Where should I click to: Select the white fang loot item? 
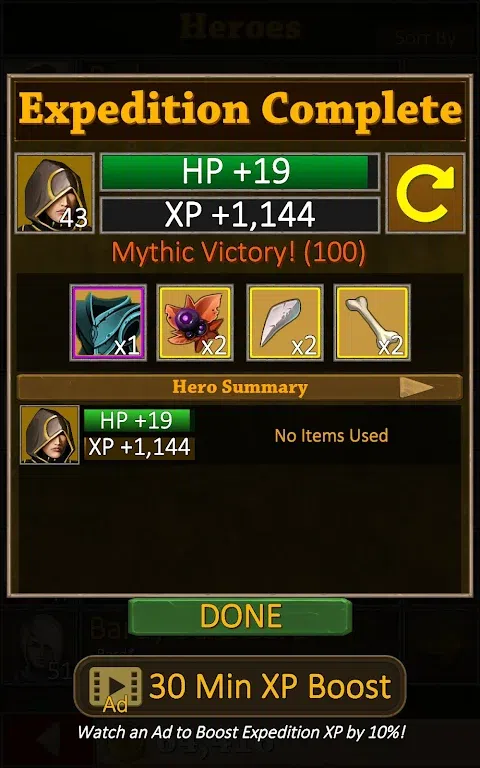(x=285, y=323)
